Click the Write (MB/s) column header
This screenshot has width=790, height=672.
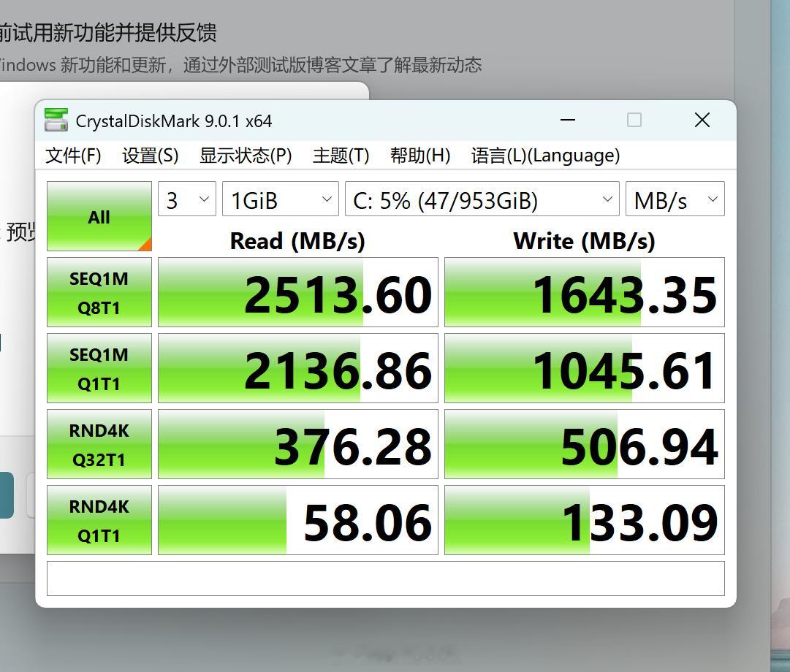[585, 241]
